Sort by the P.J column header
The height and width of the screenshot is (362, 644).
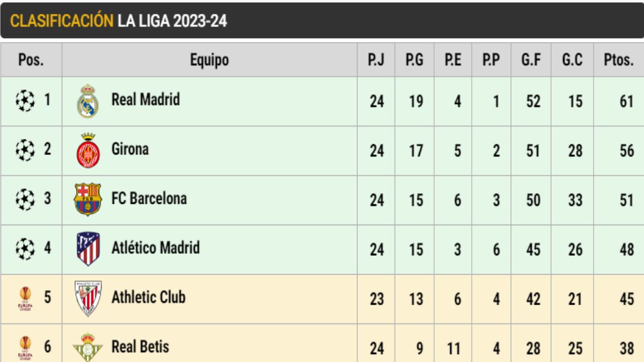(376, 60)
